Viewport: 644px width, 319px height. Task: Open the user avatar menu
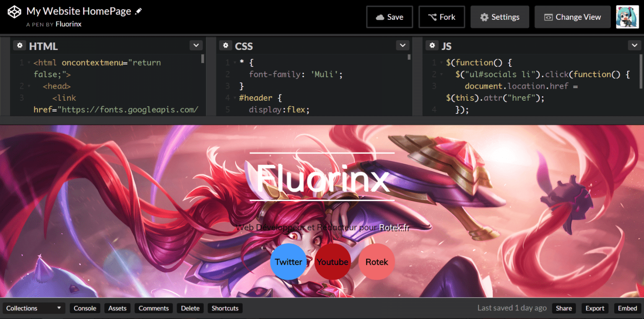tap(627, 17)
